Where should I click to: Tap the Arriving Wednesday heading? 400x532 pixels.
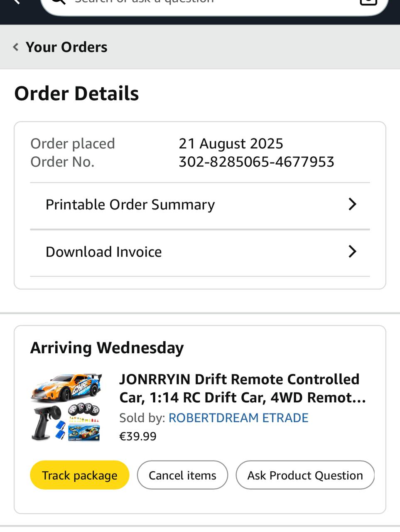coord(107,348)
